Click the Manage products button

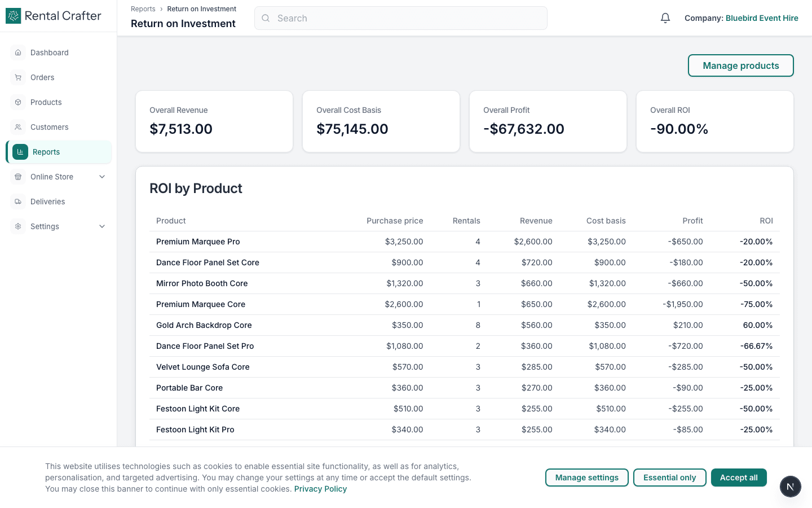[740, 65]
